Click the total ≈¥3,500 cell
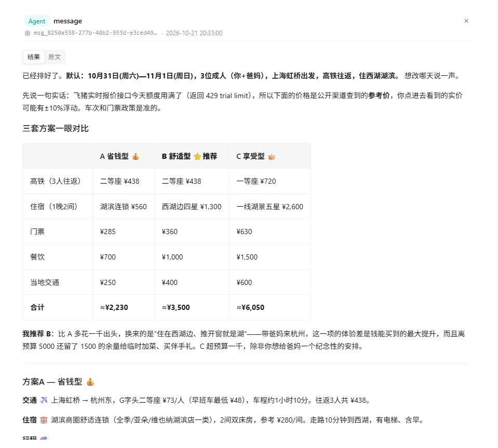The width and height of the screenshot is (498, 448). (x=192, y=307)
